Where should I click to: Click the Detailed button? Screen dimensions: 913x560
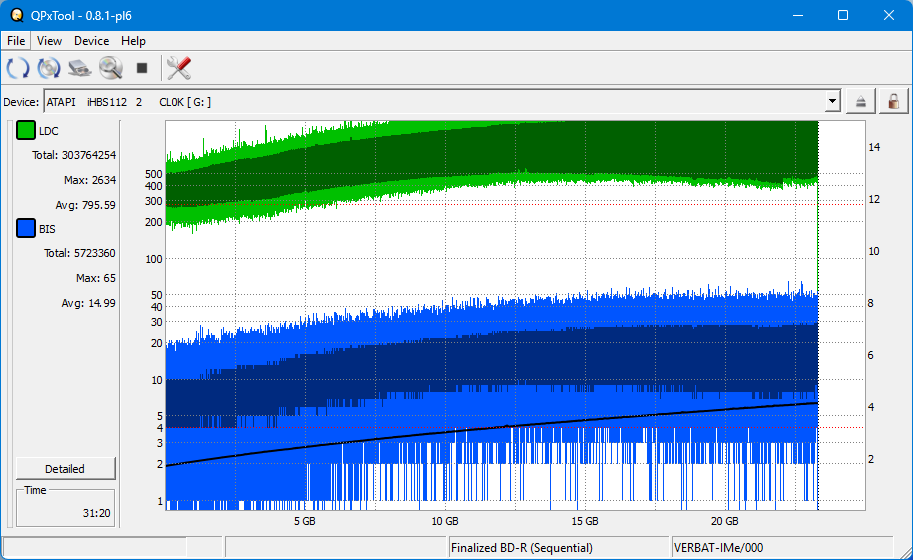65,469
